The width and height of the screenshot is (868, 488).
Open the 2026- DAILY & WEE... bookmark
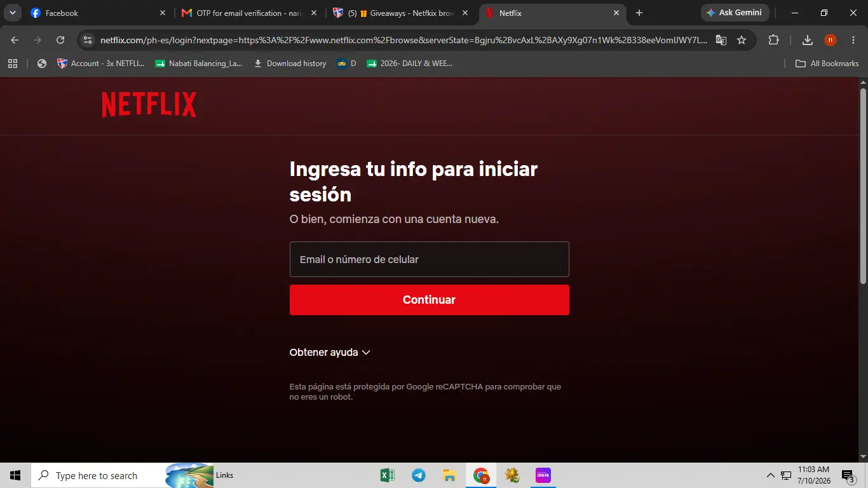coord(410,64)
